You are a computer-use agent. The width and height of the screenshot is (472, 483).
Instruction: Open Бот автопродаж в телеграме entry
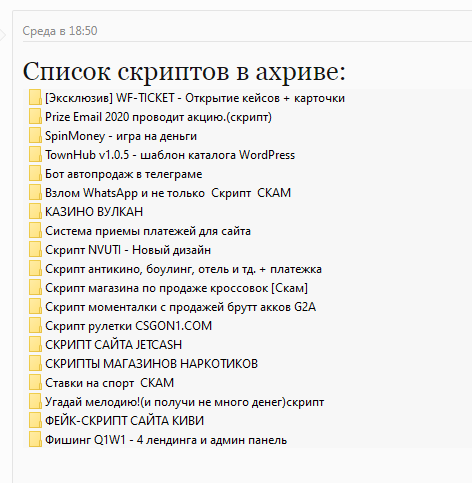pos(124,174)
